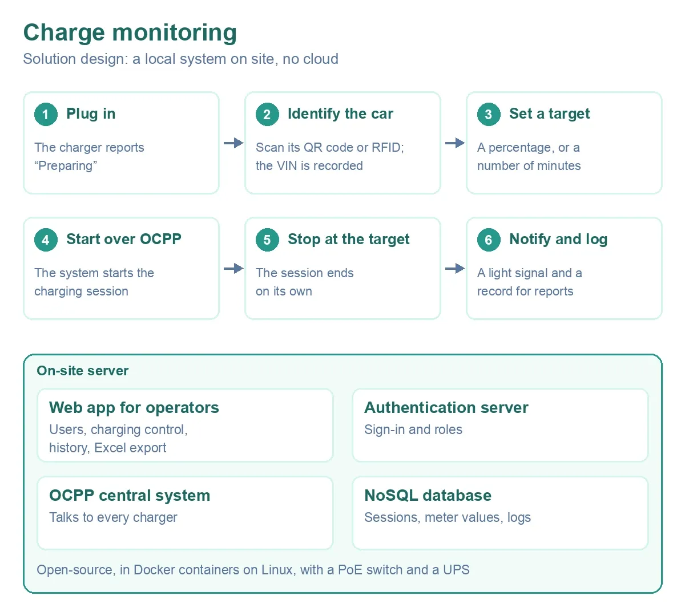
Task: Select the "Notify and log" heading
Action: (x=558, y=239)
